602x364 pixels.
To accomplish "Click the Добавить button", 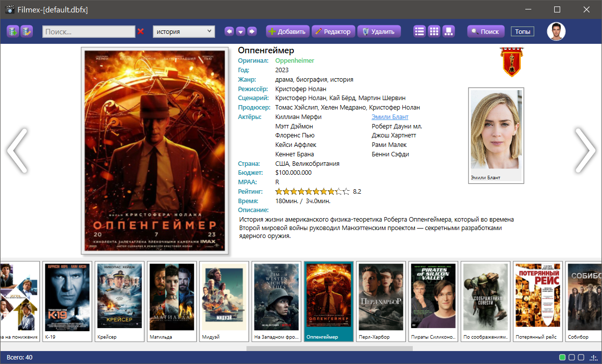I will tap(287, 31).
